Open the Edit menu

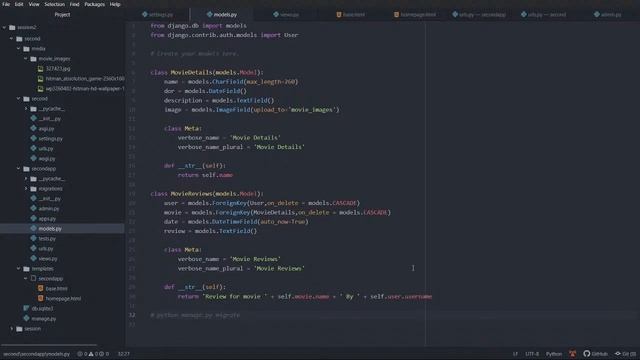tap(19, 4)
